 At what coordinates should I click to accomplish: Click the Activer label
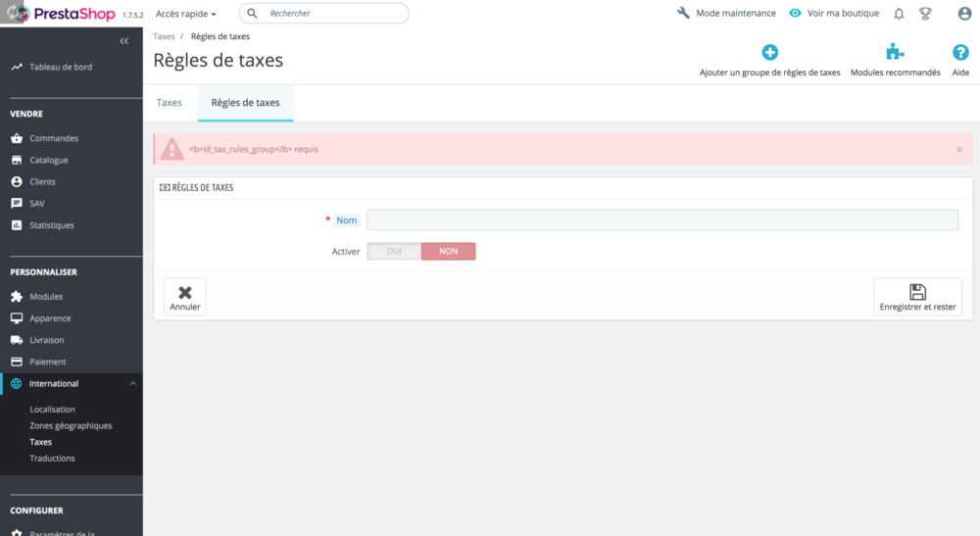coord(346,251)
